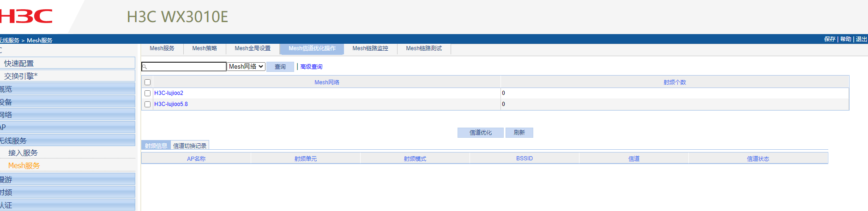Expand the AP sidebar section
Image resolution: width=868 pixels, height=211 pixels.
[x=67, y=127]
